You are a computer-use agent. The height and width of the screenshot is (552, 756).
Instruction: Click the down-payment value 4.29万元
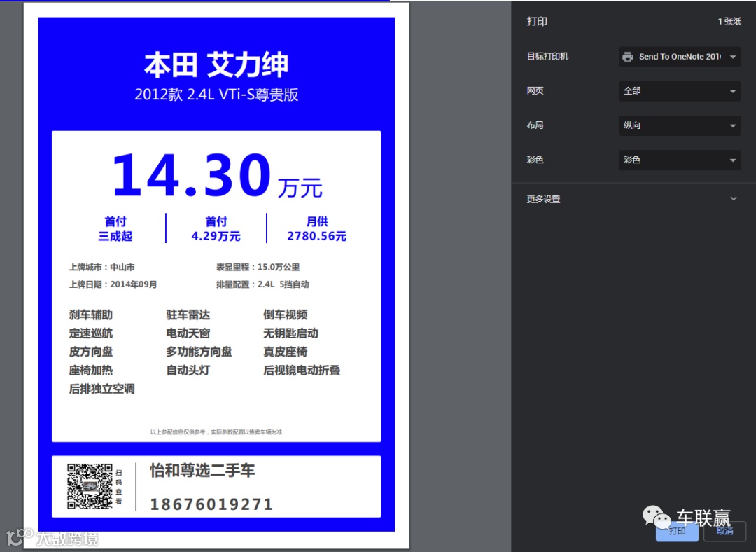click(x=216, y=236)
